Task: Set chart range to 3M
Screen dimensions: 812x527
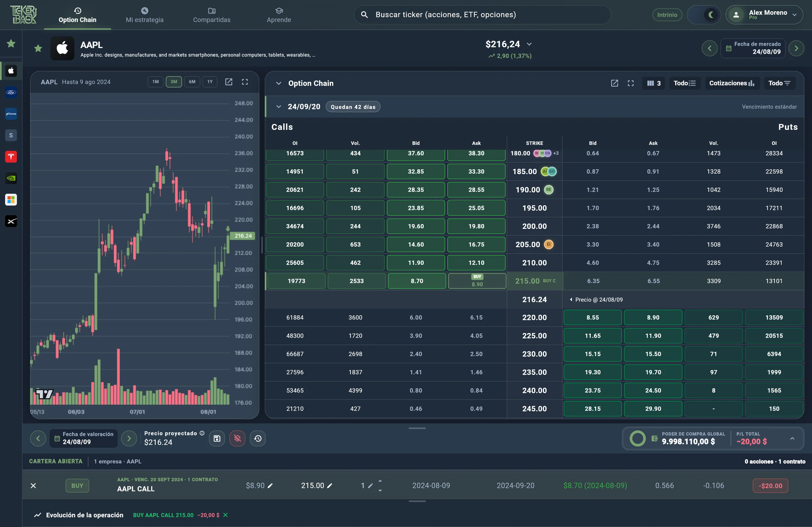Action: 174,82
